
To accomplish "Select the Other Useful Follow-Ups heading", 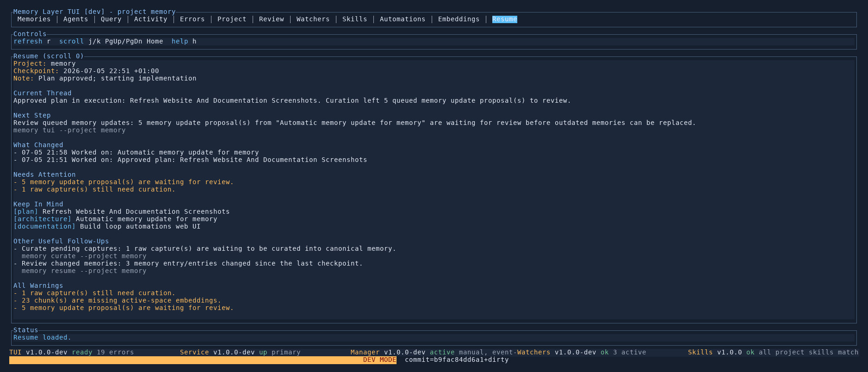I will (61, 241).
